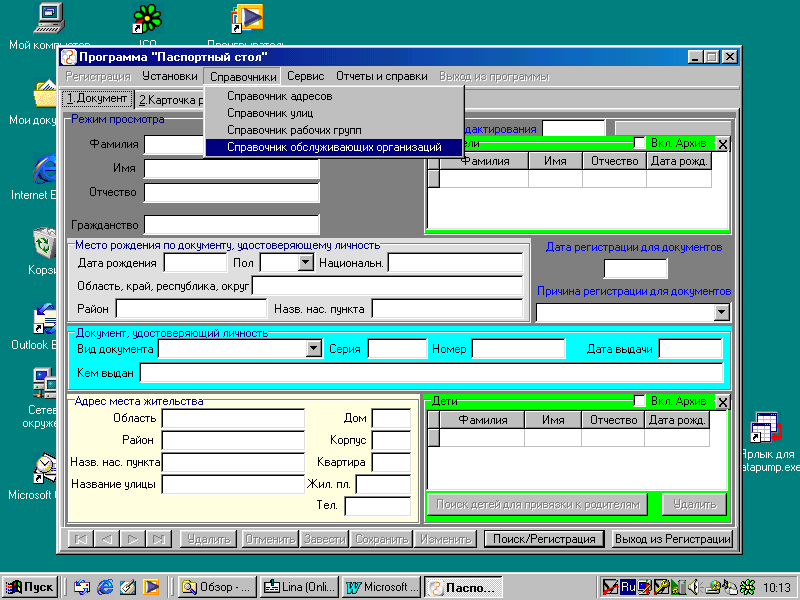The height and width of the screenshot is (600, 800).
Task: Click the Национальн. input field
Action: click(455, 263)
